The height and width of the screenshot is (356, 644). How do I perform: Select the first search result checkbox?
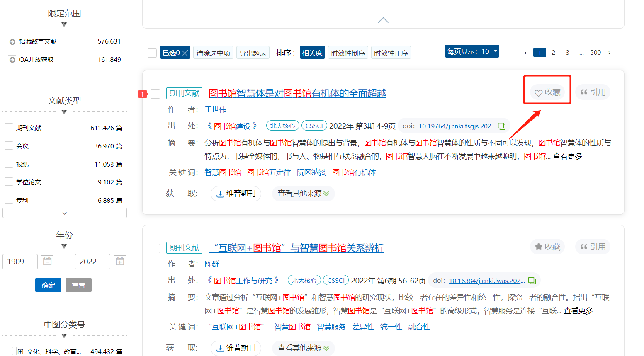[156, 94]
